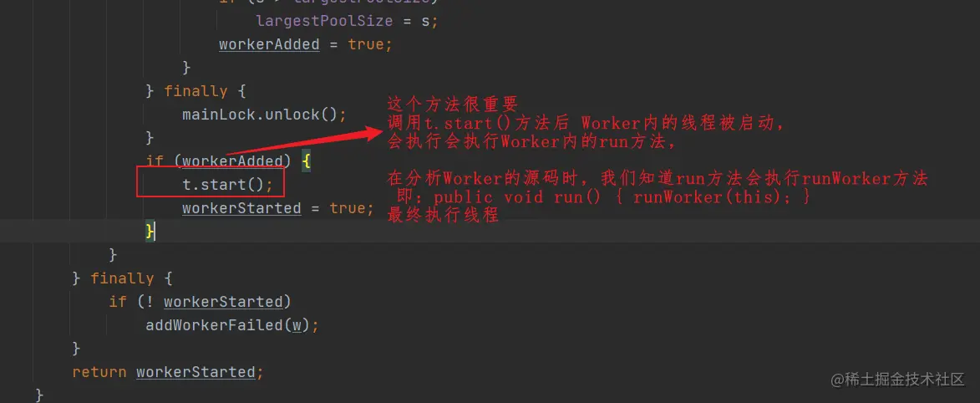
Task: Click the red arrow pointing to the annotation
Action: [304, 142]
